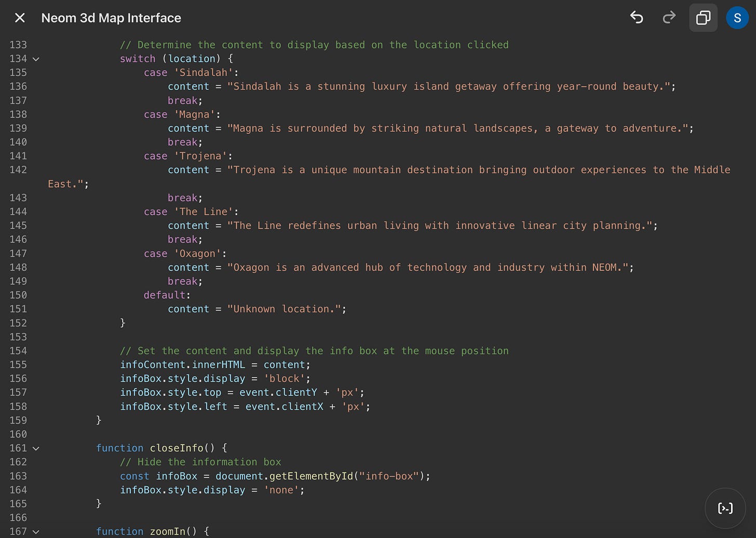
Task: Click the 'block' string on line 156
Action: pos(284,379)
